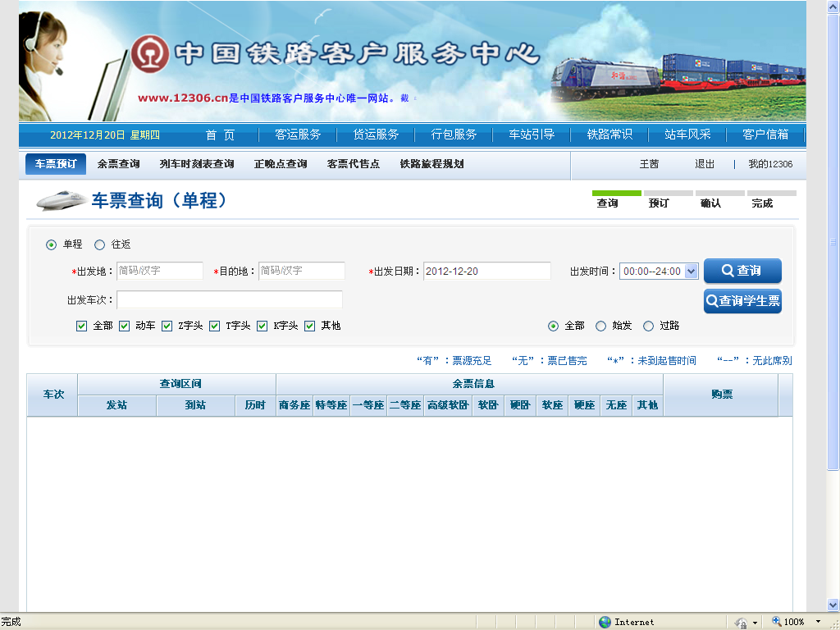Image resolution: width=840 pixels, height=630 pixels.
Task: Click the 车次 column header
Action: pos(53,395)
